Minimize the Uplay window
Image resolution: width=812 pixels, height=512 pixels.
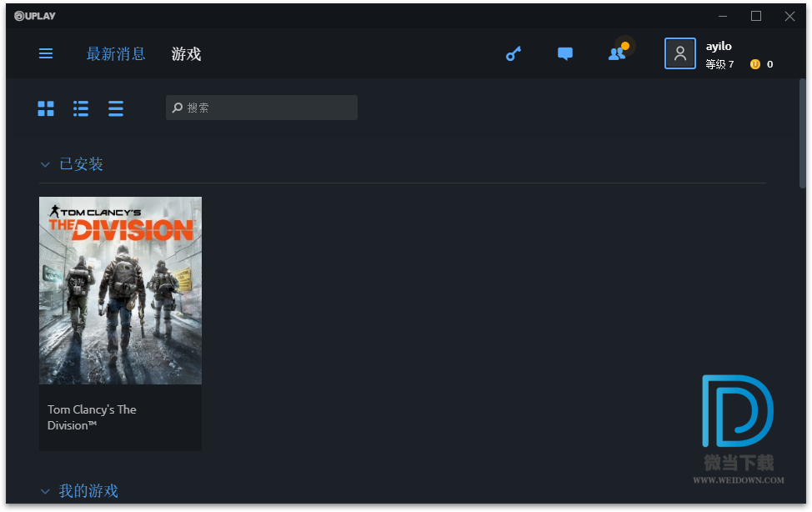[x=723, y=16]
